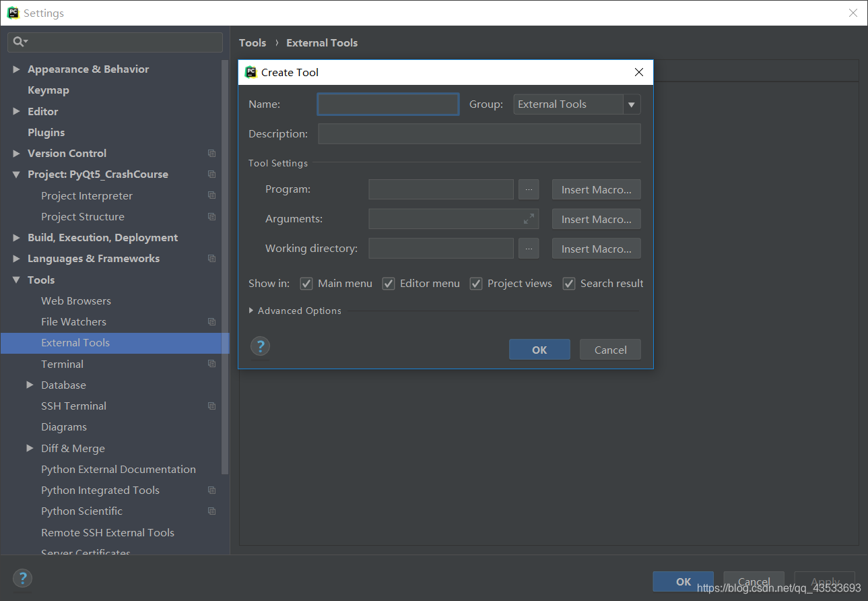Screen dimensions: 868x601
Task: Focus the Description input field
Action: point(479,134)
